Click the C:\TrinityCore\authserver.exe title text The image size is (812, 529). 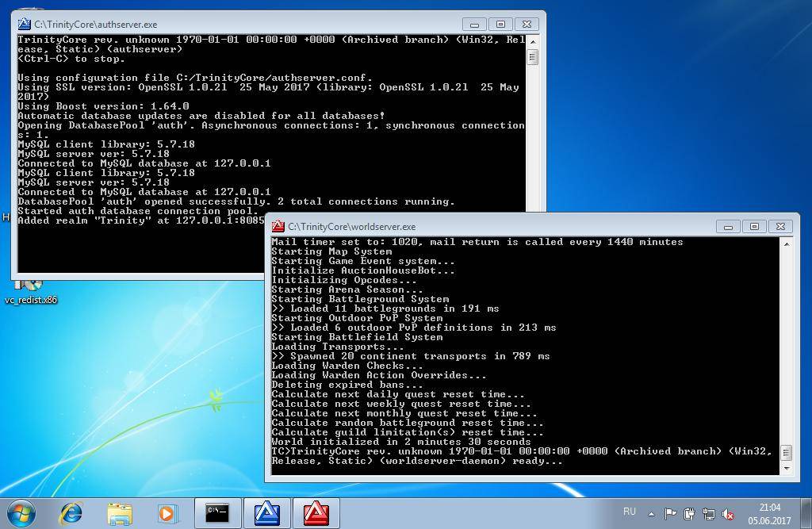[x=96, y=25]
